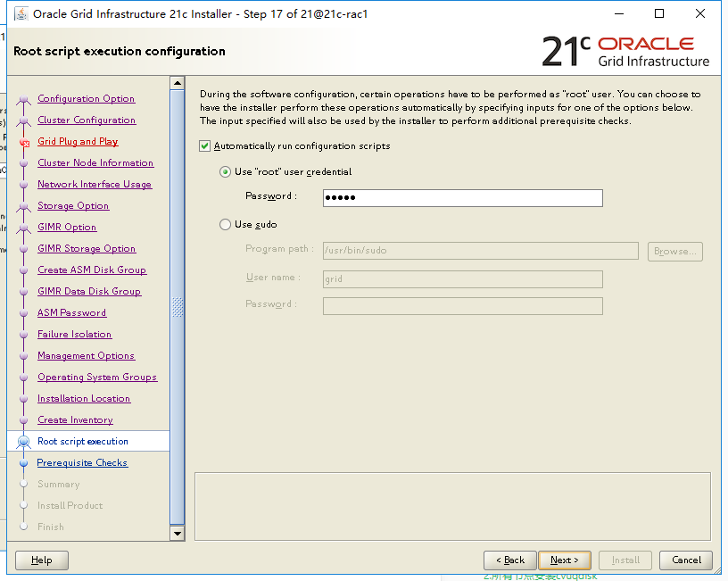The height and width of the screenshot is (581, 728).
Task: Open the Create Inventory step
Action: pyautogui.click(x=75, y=419)
